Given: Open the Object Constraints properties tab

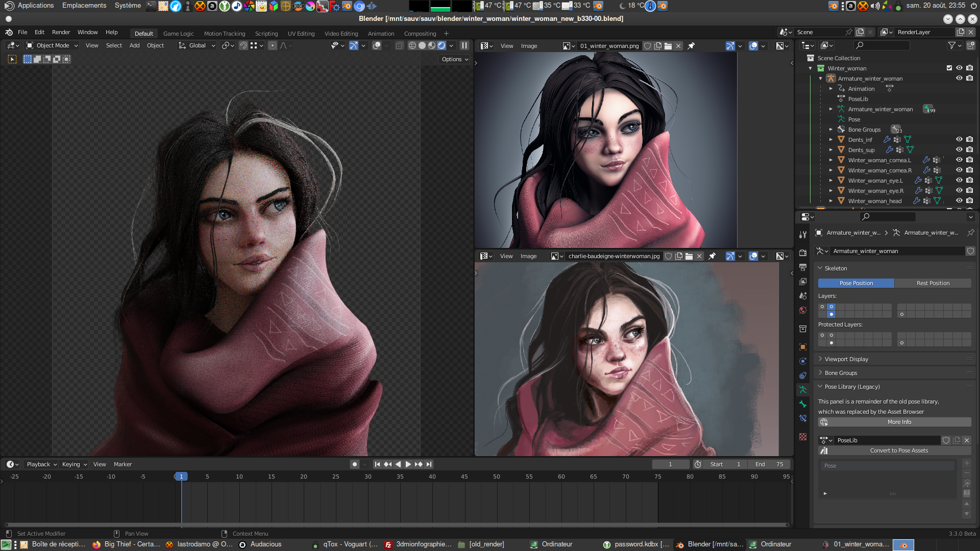Looking at the screenshot, I should (x=803, y=375).
